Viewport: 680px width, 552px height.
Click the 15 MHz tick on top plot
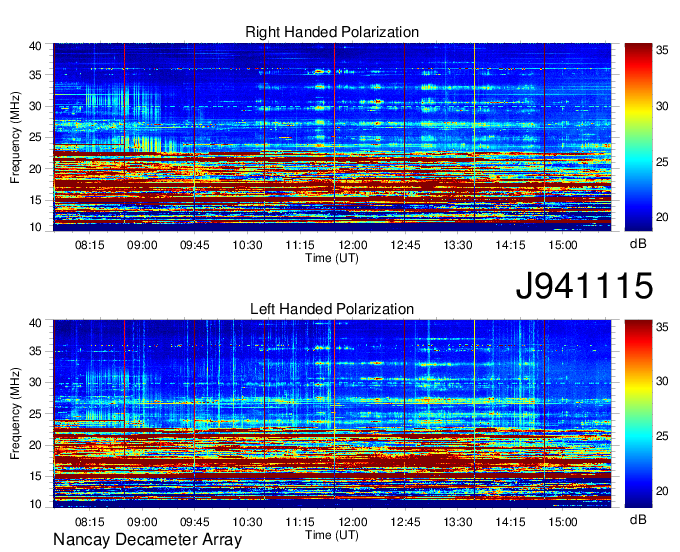point(36,200)
